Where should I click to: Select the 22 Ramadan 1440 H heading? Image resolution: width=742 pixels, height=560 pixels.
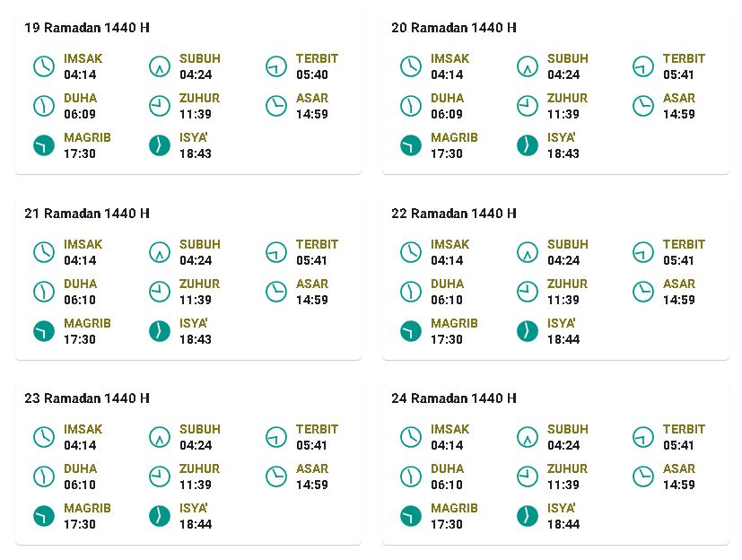pyautogui.click(x=454, y=214)
